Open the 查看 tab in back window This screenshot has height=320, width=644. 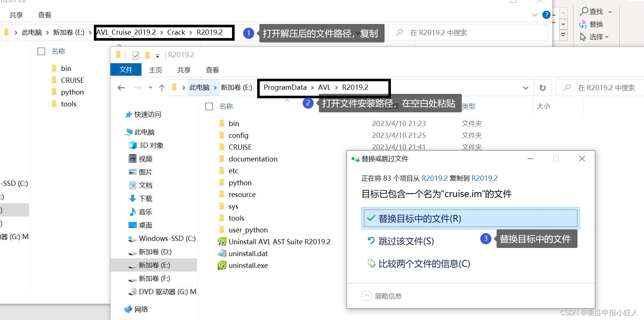pos(45,15)
